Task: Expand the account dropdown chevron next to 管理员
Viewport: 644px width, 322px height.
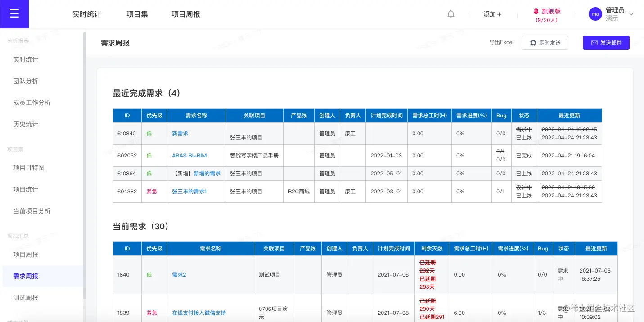Action: [632, 14]
